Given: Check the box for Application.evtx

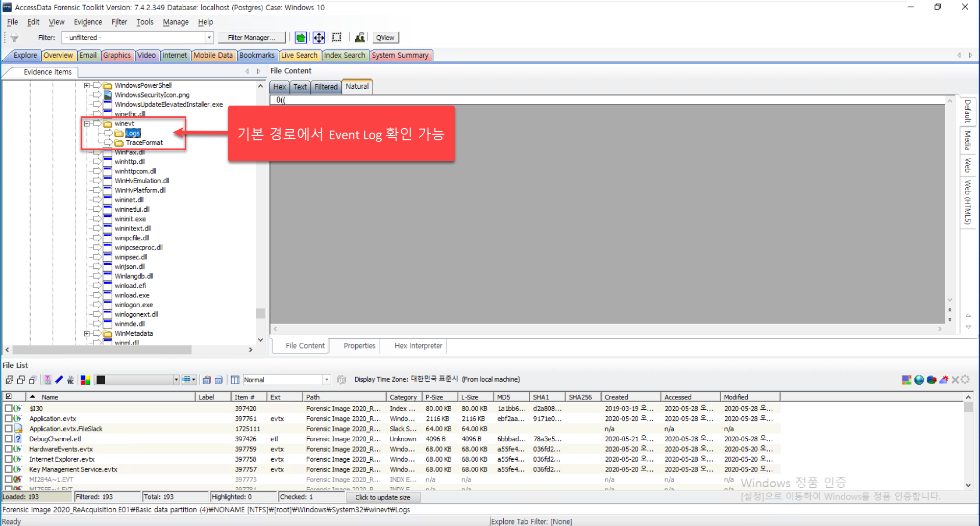Looking at the screenshot, I should [9, 418].
